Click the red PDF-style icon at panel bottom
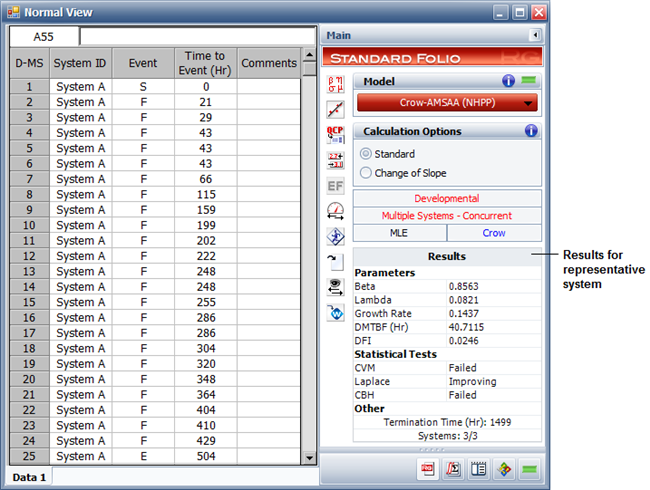This screenshot has height=490, width=650. [428, 468]
